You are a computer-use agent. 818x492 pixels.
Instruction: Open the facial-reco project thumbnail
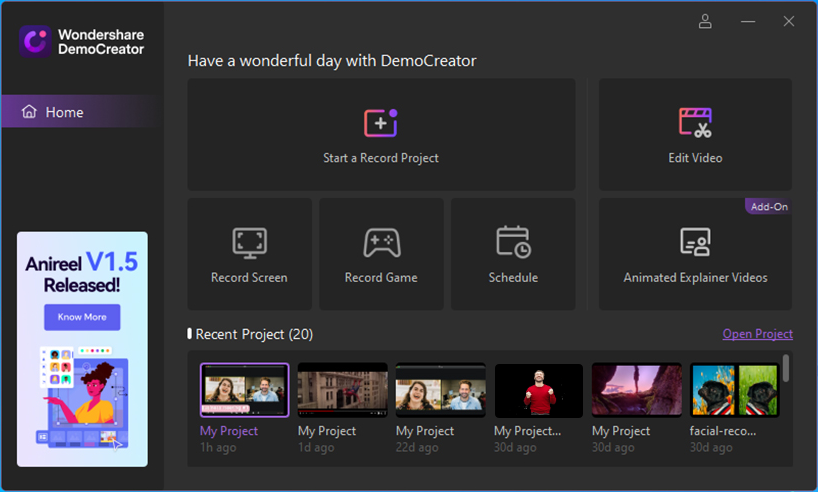[734, 390]
